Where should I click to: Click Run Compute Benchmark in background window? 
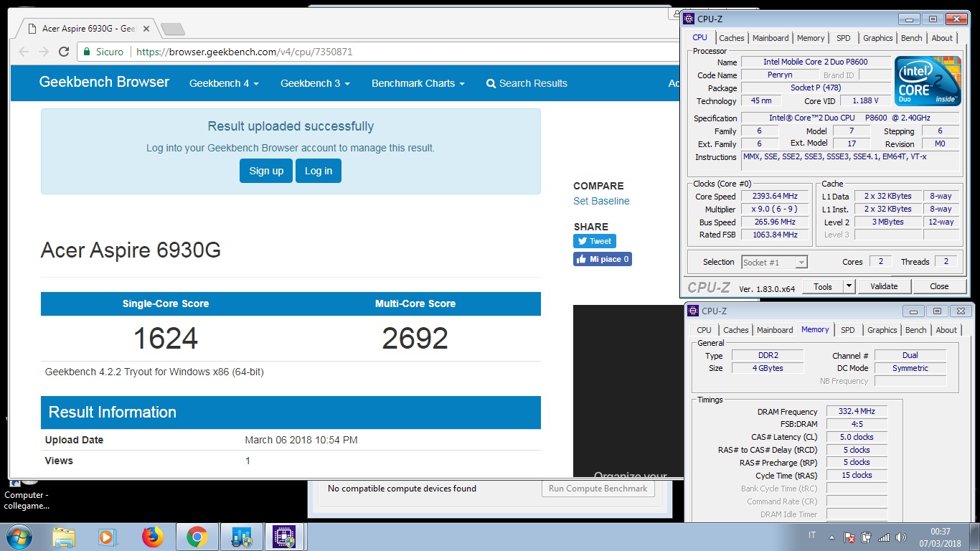[598, 489]
